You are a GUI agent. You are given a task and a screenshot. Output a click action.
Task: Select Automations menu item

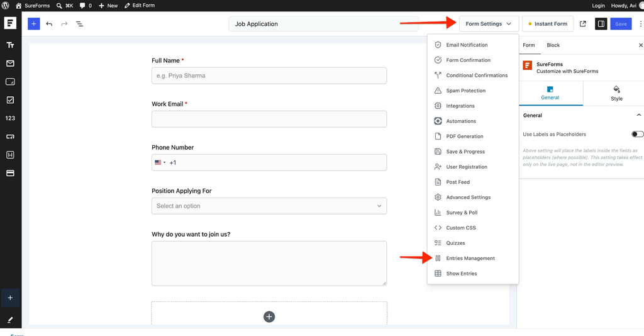[473, 121]
